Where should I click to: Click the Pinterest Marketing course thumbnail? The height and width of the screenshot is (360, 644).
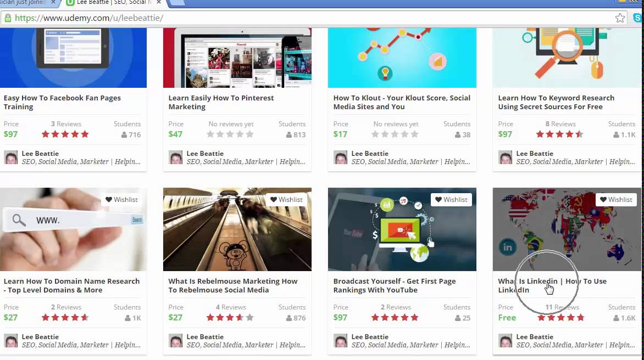pyautogui.click(x=237, y=58)
